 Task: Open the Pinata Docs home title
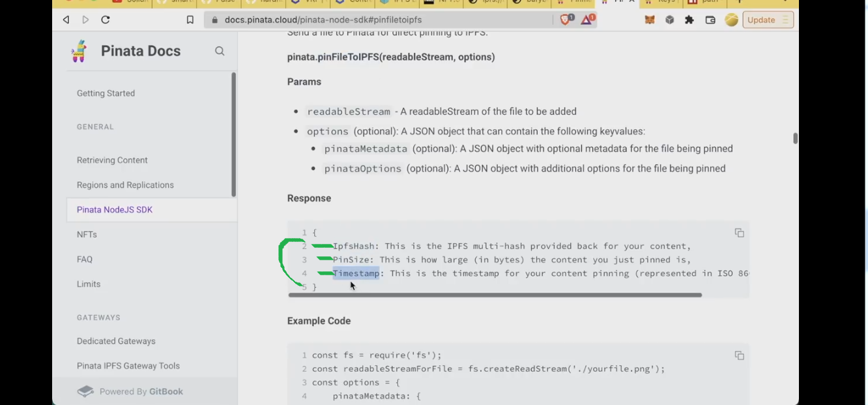pyautogui.click(x=141, y=51)
